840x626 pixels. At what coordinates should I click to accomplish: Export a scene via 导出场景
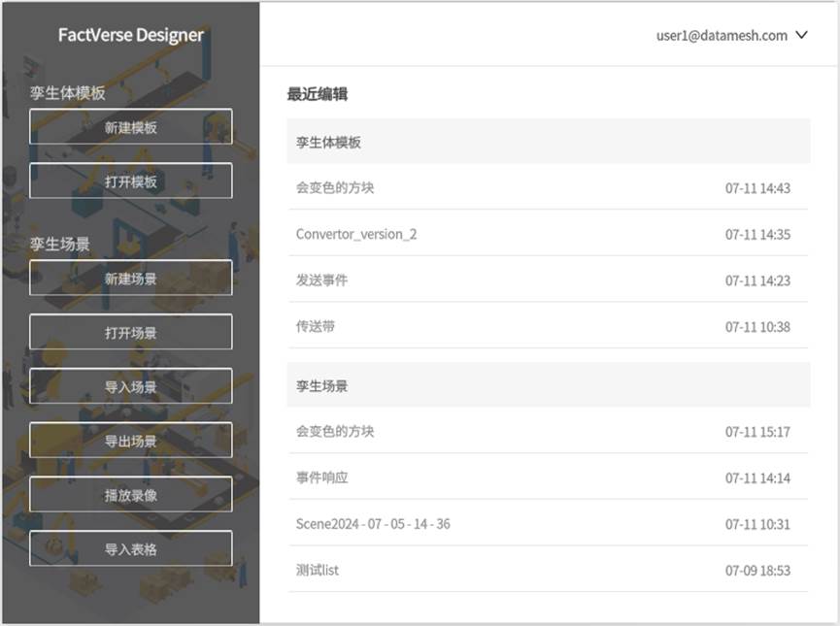(x=131, y=441)
